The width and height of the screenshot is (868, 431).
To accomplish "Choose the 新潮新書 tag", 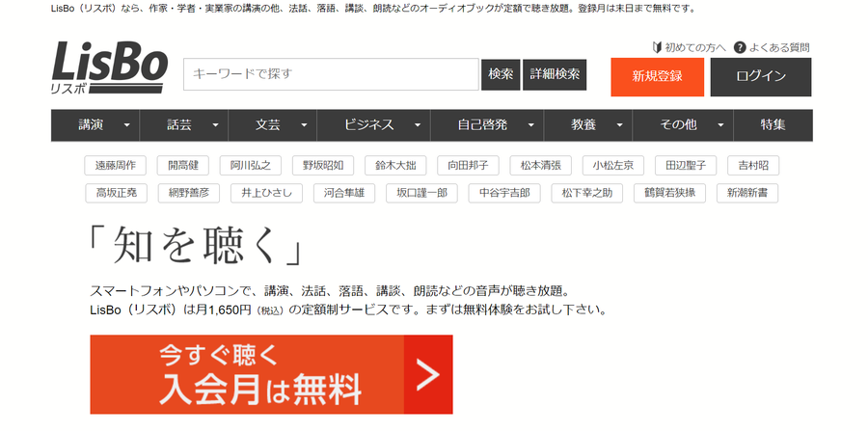I will click(x=747, y=194).
